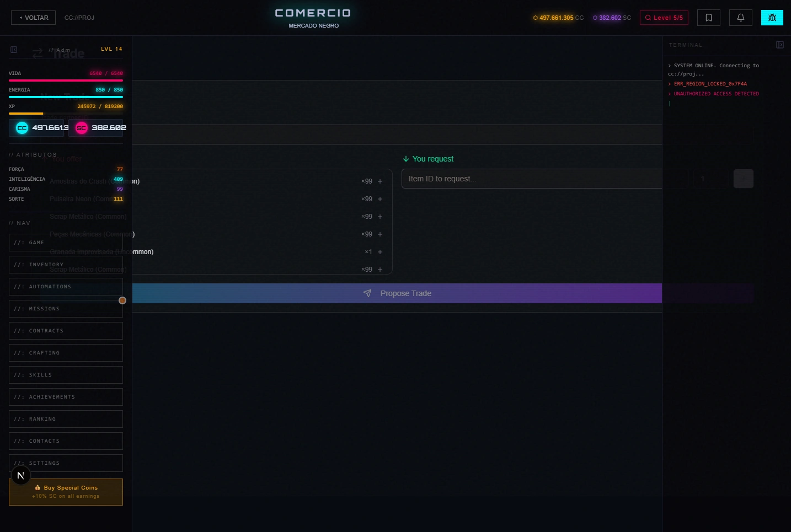The width and height of the screenshot is (791, 532).
Task: Collapse the Terminal panel icon
Action: (x=780, y=45)
